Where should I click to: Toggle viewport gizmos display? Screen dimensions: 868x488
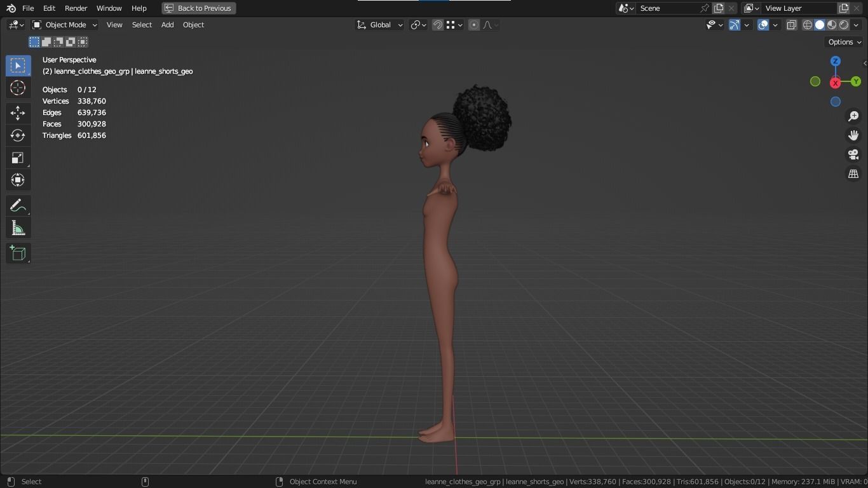[735, 25]
